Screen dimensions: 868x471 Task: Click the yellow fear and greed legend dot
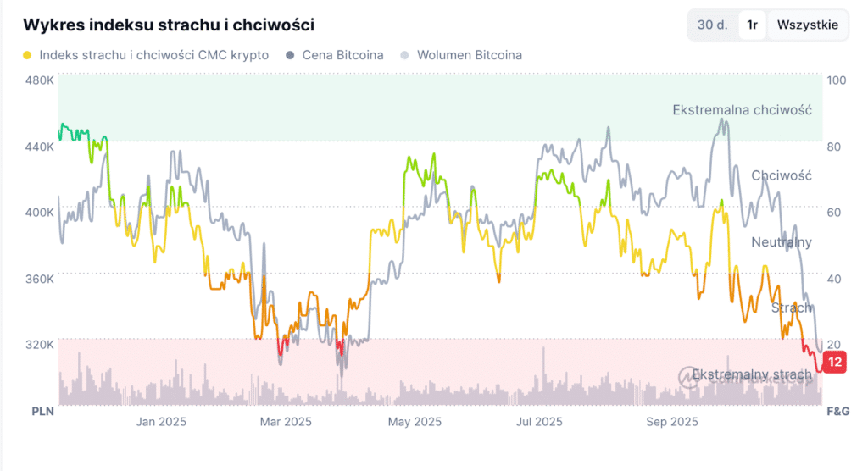pyautogui.click(x=27, y=55)
